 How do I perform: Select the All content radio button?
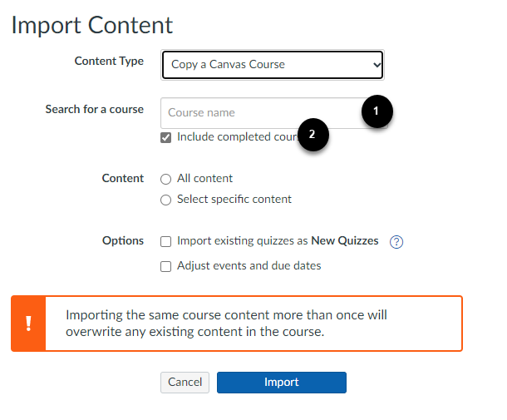tap(166, 179)
